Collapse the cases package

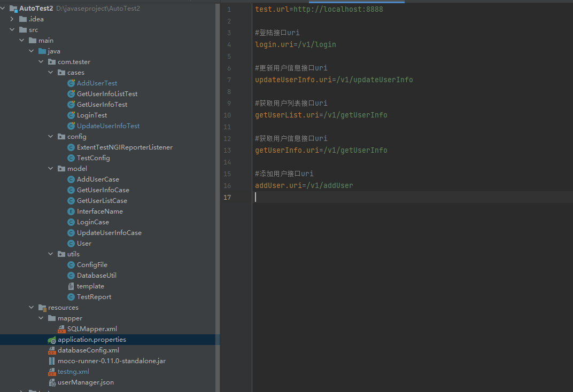coord(50,72)
